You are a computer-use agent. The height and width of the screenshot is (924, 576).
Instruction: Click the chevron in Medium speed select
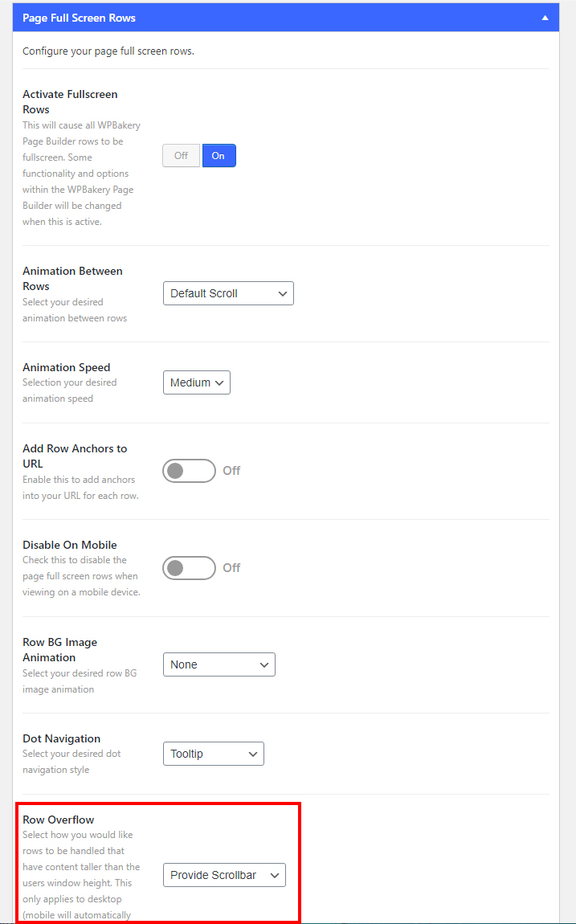coord(219,383)
